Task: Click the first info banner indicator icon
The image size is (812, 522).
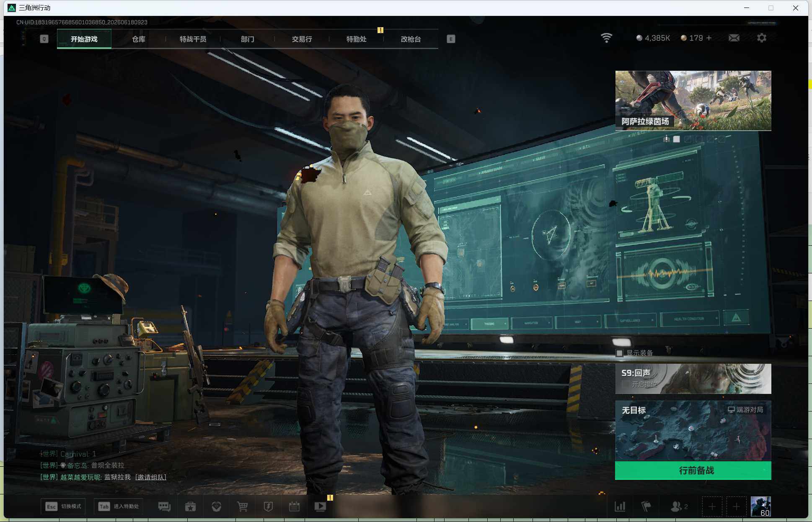Action: [666, 139]
